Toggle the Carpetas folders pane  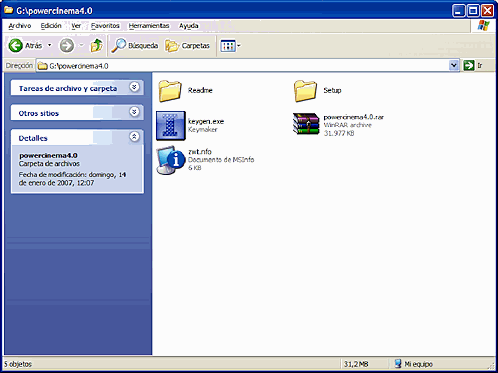point(188,45)
